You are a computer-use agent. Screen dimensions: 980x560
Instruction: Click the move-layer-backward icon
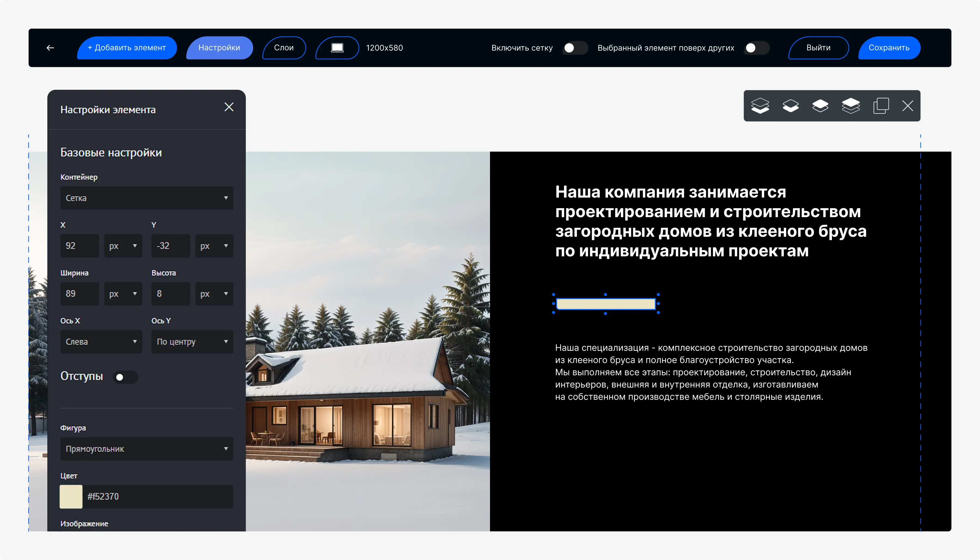[x=791, y=106]
